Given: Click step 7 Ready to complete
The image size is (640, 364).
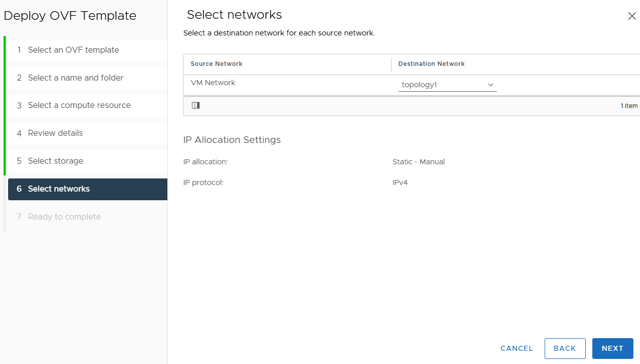Looking at the screenshot, I should [x=88, y=216].
